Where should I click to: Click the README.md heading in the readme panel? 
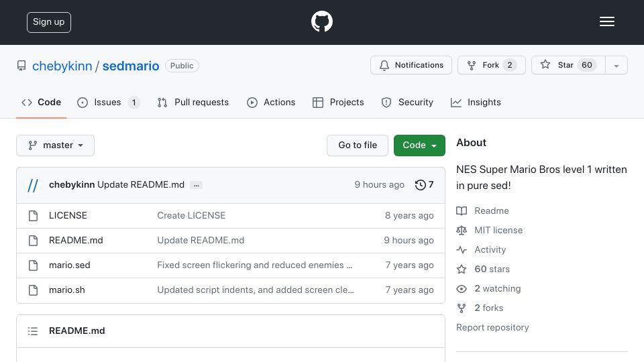click(76, 330)
